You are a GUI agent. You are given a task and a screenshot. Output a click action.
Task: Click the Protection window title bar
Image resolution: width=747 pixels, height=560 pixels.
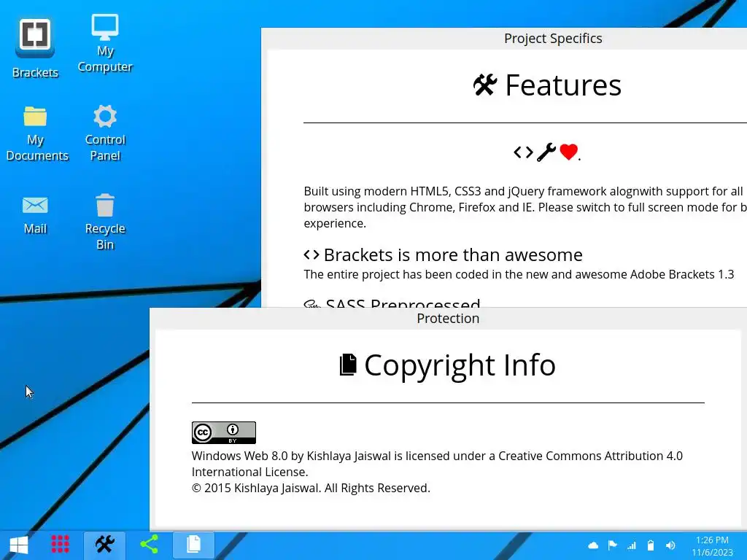[x=448, y=319]
